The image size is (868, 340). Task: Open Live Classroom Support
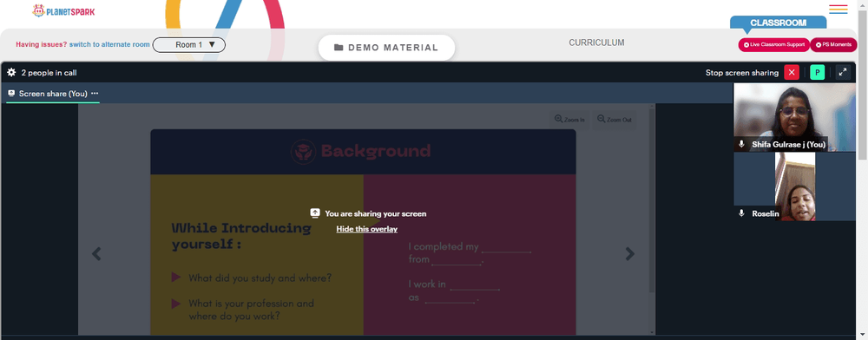[x=773, y=45]
